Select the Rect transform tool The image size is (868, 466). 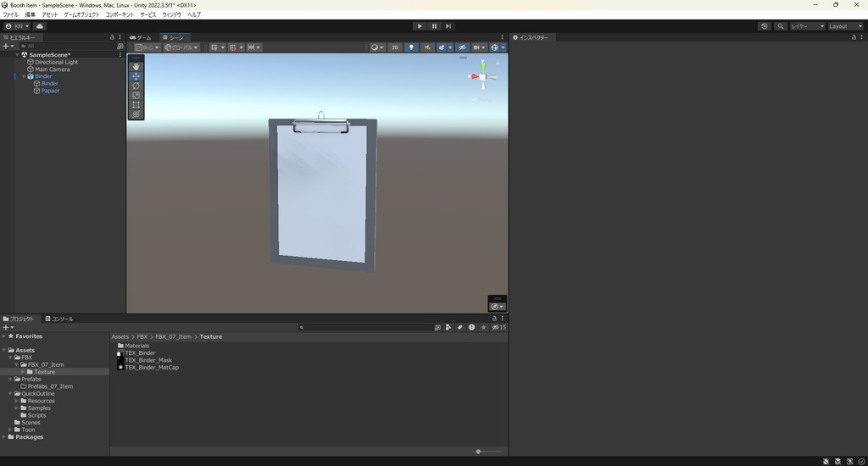pos(136,104)
